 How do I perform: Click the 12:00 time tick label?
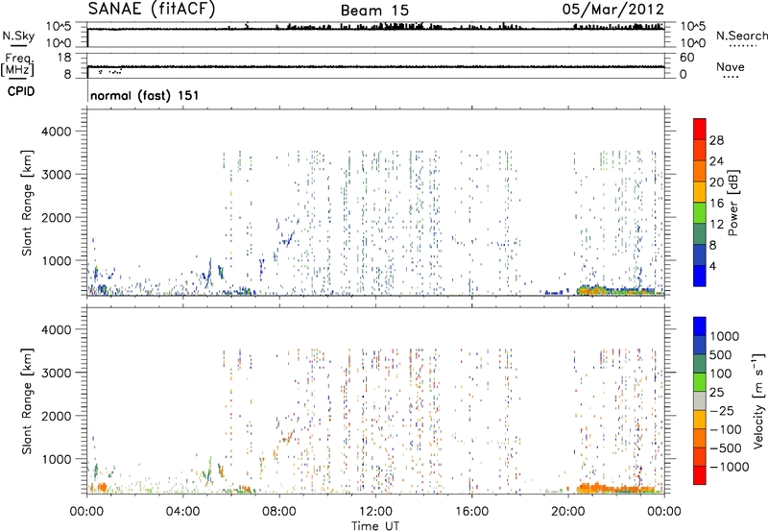(375, 512)
